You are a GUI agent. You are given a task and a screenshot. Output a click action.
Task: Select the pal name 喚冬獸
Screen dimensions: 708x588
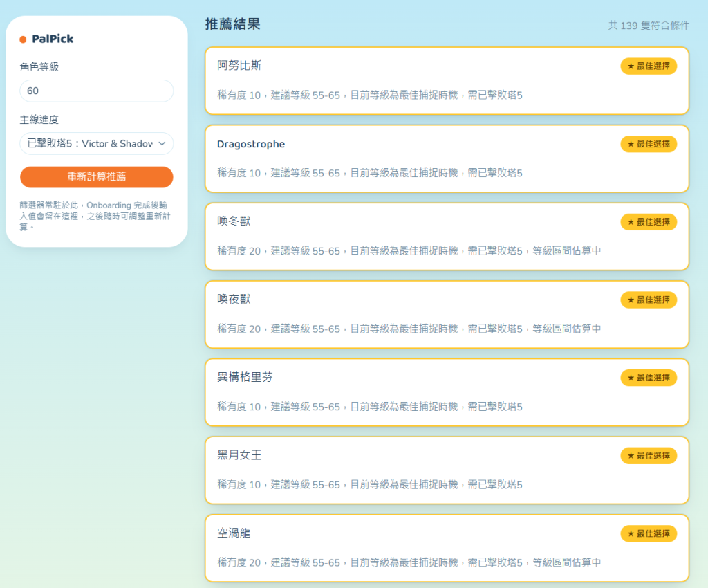(234, 221)
